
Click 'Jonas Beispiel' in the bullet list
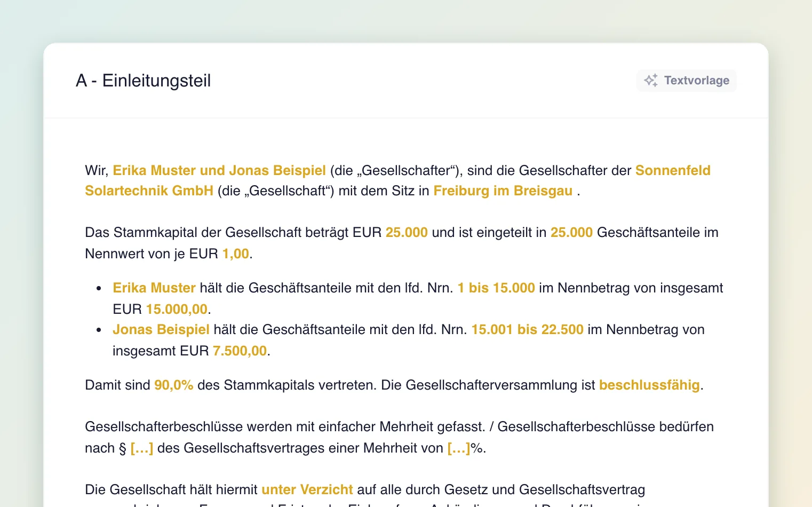pos(161,330)
